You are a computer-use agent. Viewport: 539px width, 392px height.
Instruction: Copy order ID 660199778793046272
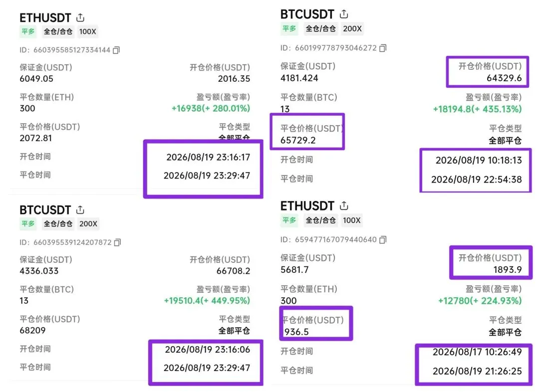point(383,48)
